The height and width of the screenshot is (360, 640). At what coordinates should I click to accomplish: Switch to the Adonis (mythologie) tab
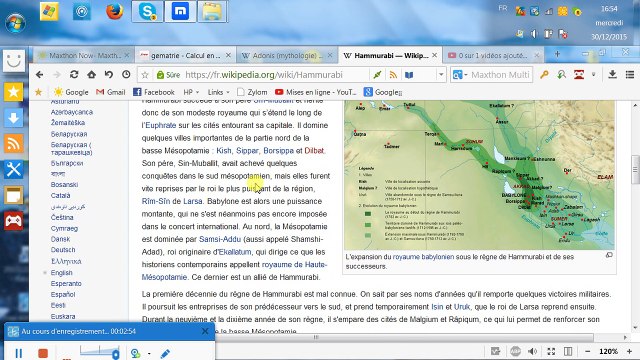pos(287,56)
